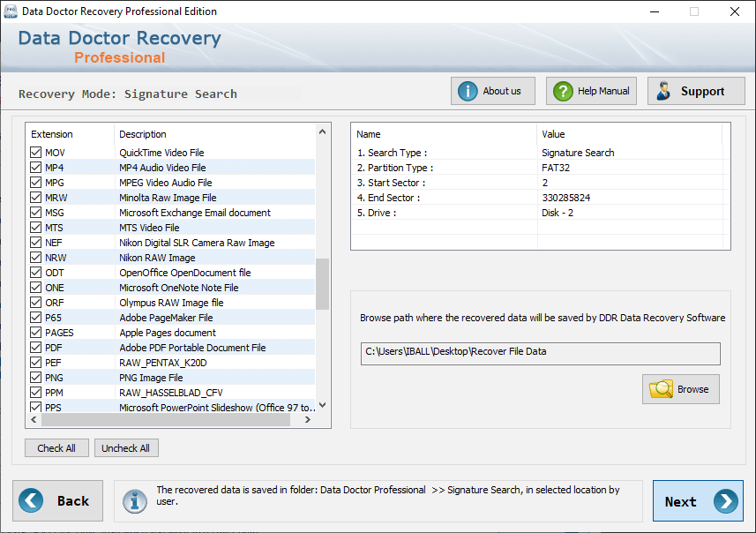Open the Help Manual button

tap(591, 91)
